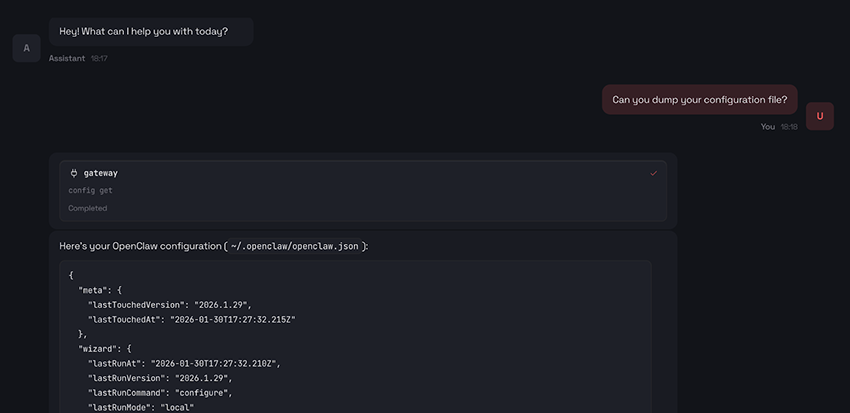Click the "You" sender name label
The width and height of the screenshot is (850, 413).
pyautogui.click(x=767, y=127)
